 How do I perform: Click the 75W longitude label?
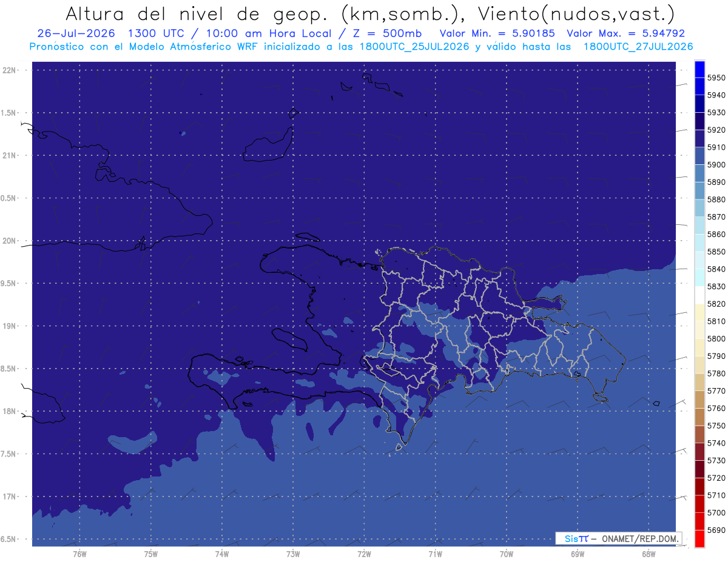(150, 554)
